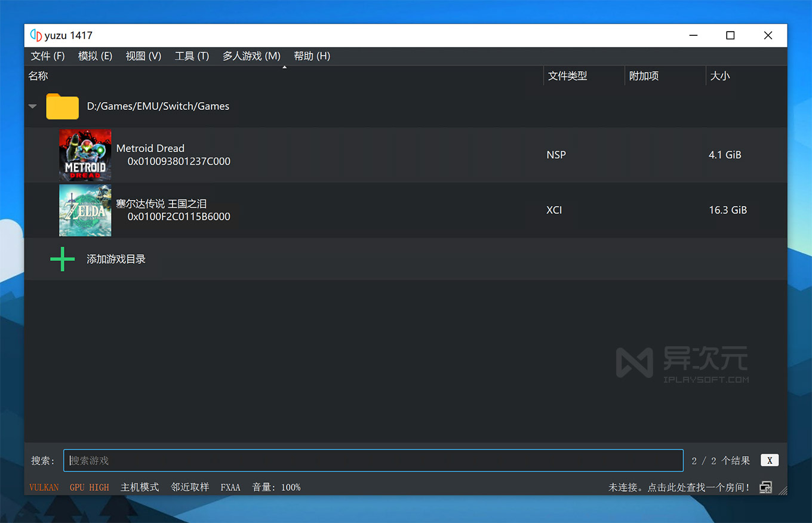Open the 工具 (T) menu
Screen dimensions: 812x523
(x=192, y=56)
